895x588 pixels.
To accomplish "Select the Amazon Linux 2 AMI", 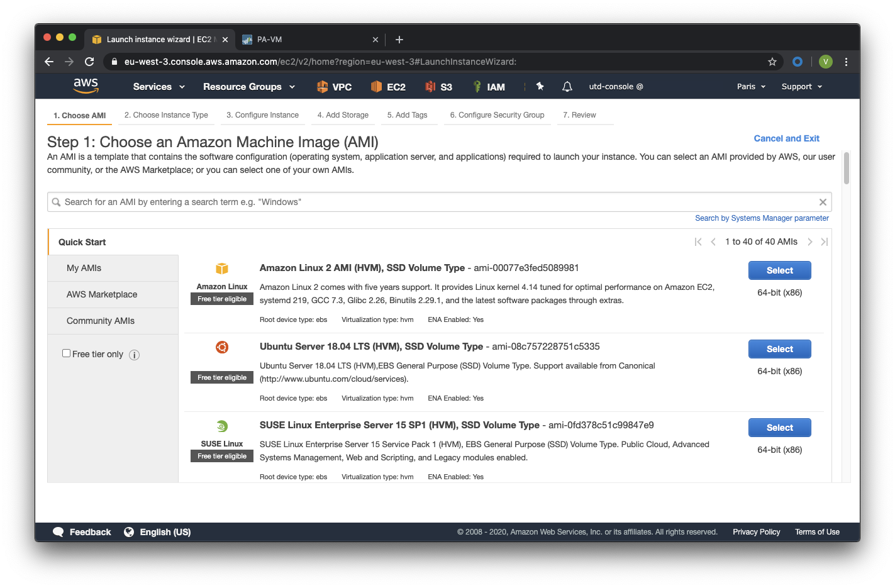I will point(779,270).
